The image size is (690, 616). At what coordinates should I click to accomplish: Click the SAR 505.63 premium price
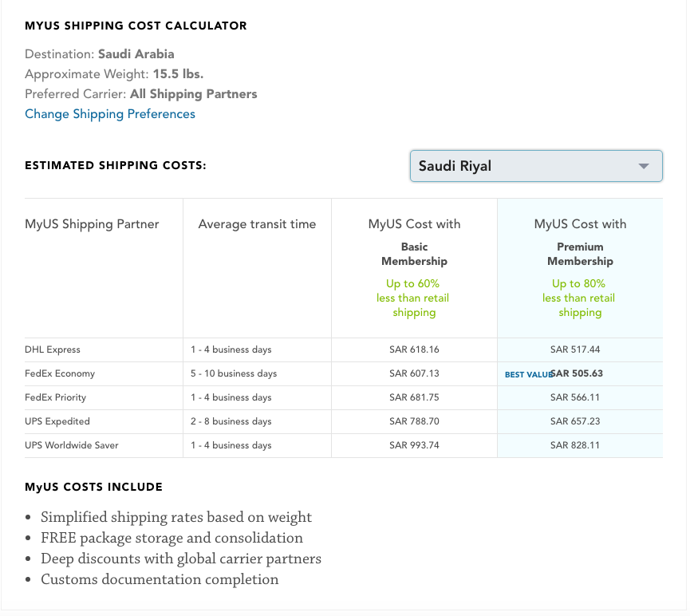(577, 373)
